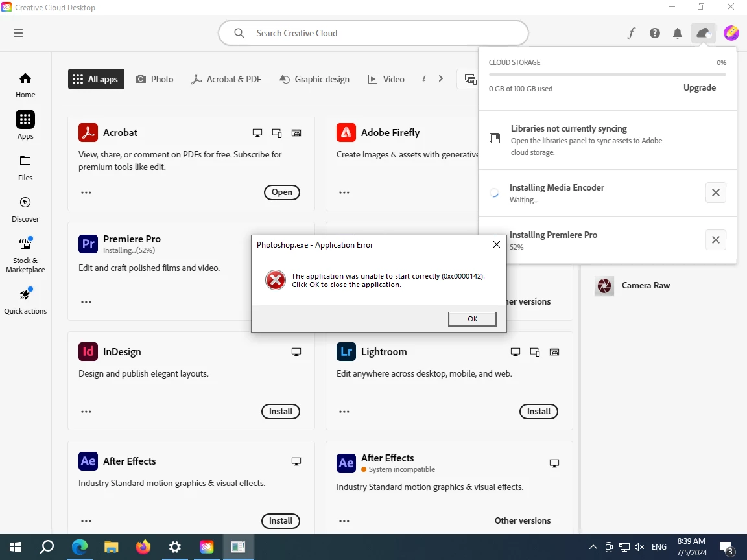The width and height of the screenshot is (747, 560).
Task: Click the Camera Raw label
Action: tap(646, 285)
